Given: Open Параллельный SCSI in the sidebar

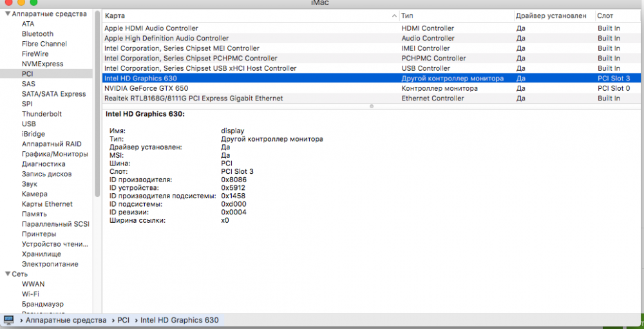Looking at the screenshot, I should point(55,224).
